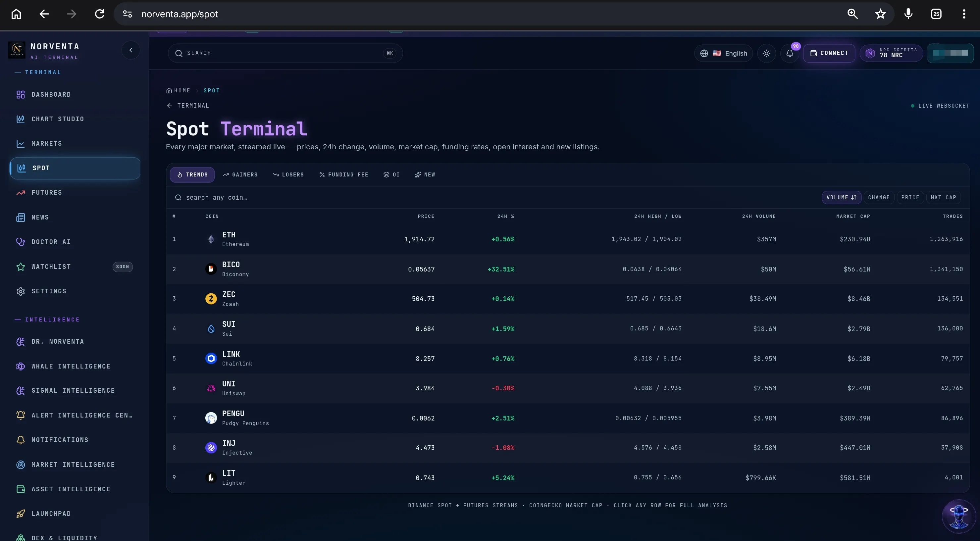Open Dr. Norventa in the Intelligence section
Image resolution: width=980 pixels, height=541 pixels.
tap(75, 341)
